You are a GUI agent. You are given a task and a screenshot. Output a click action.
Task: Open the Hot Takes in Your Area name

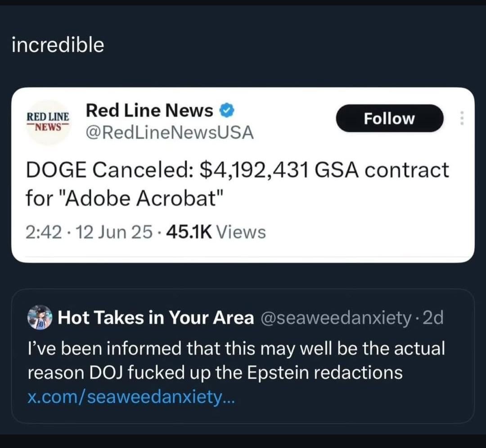tap(156, 318)
